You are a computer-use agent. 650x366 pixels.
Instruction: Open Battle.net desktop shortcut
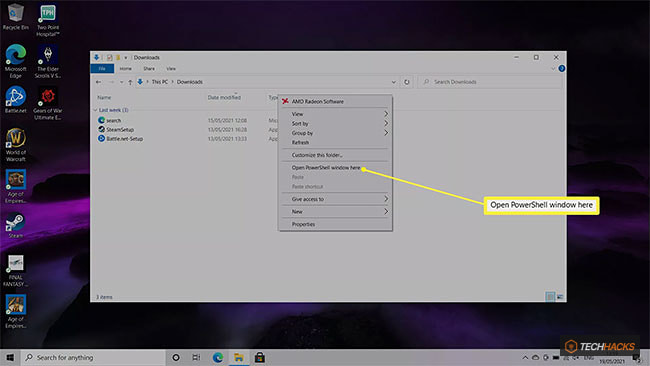(16, 100)
